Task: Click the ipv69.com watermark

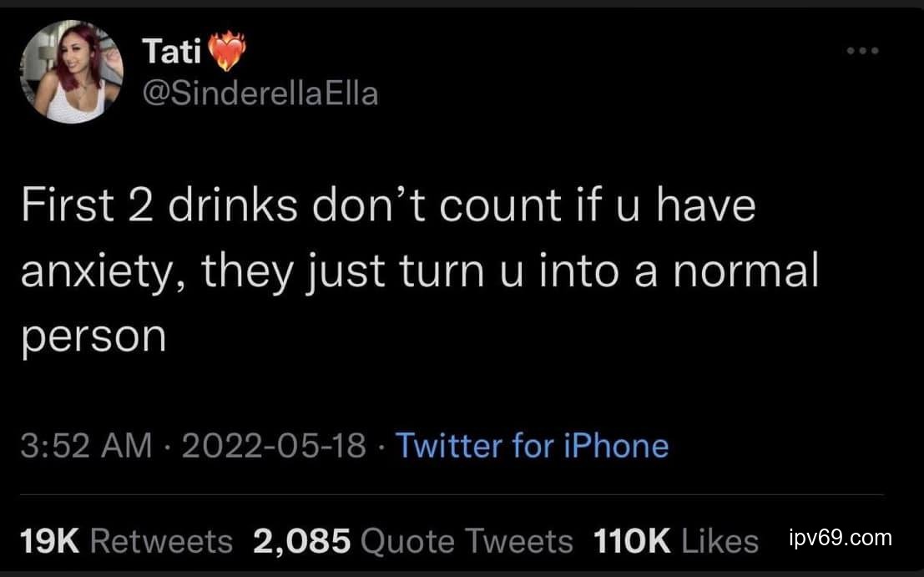Action: (840, 538)
